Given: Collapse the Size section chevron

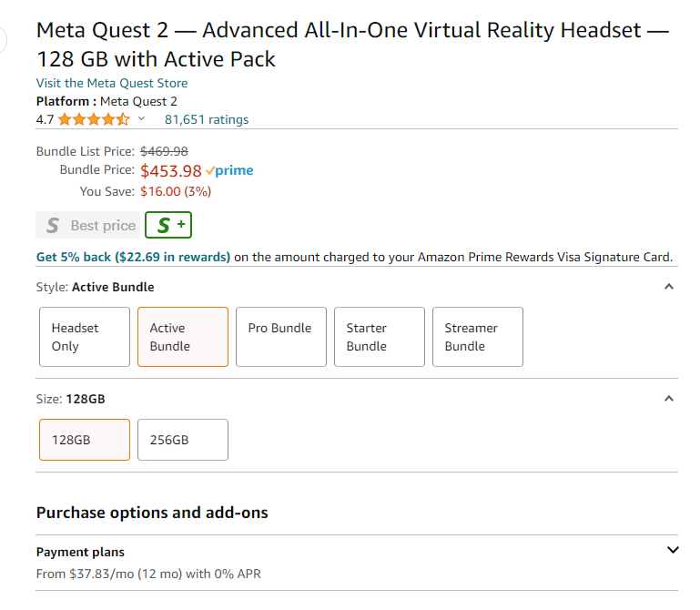Looking at the screenshot, I should [x=669, y=399].
